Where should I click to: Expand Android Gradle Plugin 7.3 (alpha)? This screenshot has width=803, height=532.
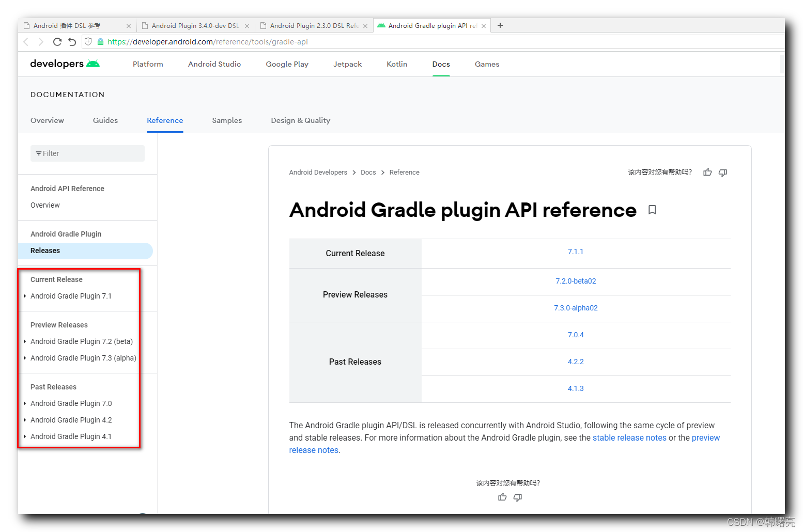pyautogui.click(x=25, y=358)
